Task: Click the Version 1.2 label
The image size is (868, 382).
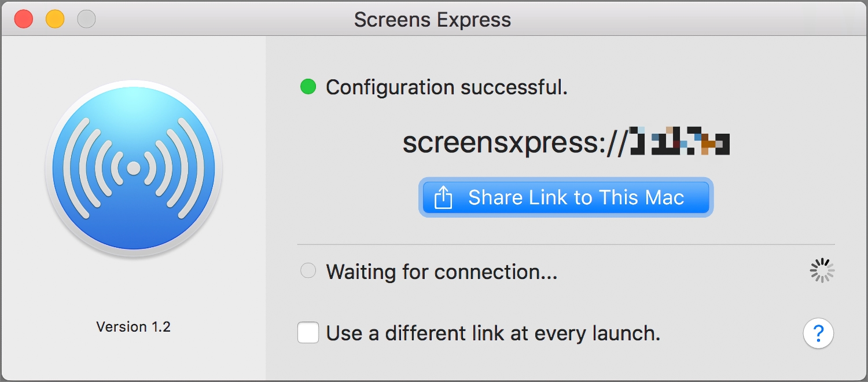Action: [134, 327]
